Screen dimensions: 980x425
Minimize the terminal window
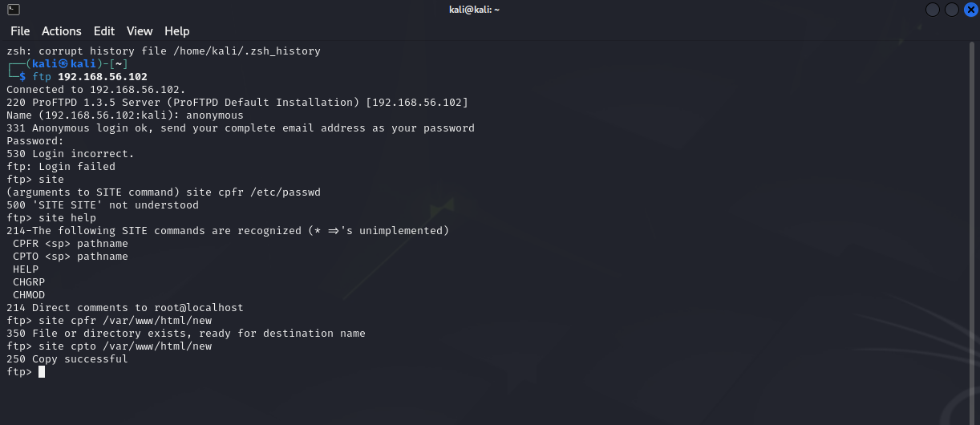tap(933, 10)
